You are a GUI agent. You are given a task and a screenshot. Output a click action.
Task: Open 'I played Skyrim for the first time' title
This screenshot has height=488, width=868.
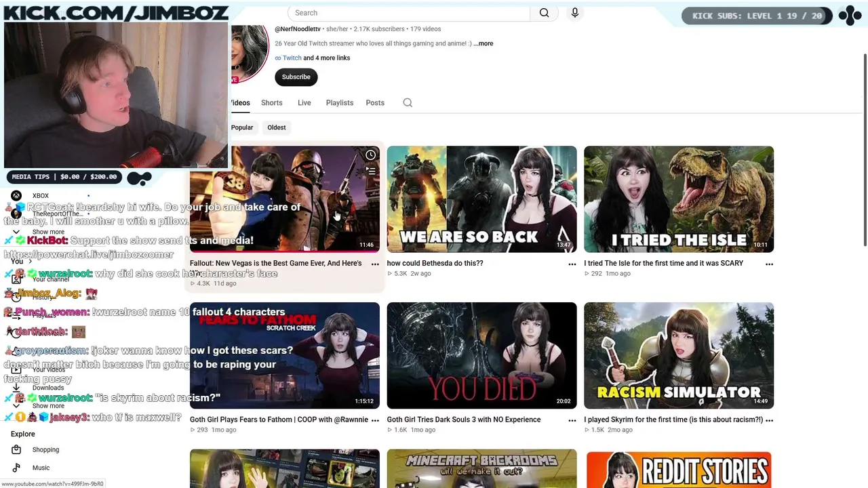[673, 420]
